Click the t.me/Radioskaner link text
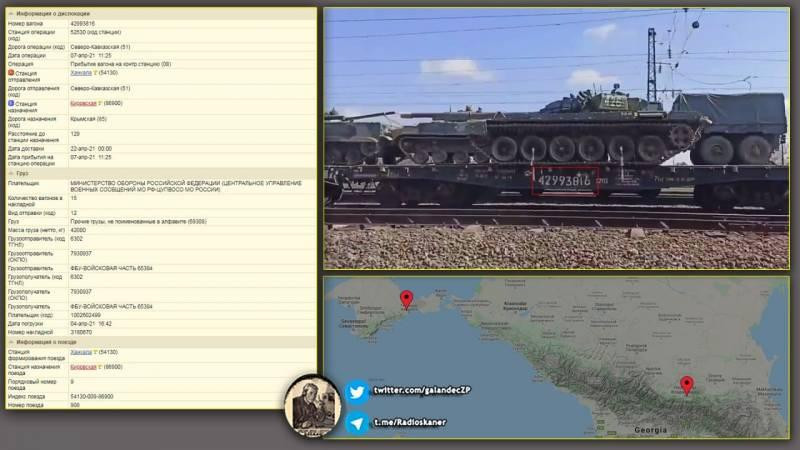 pos(410,423)
